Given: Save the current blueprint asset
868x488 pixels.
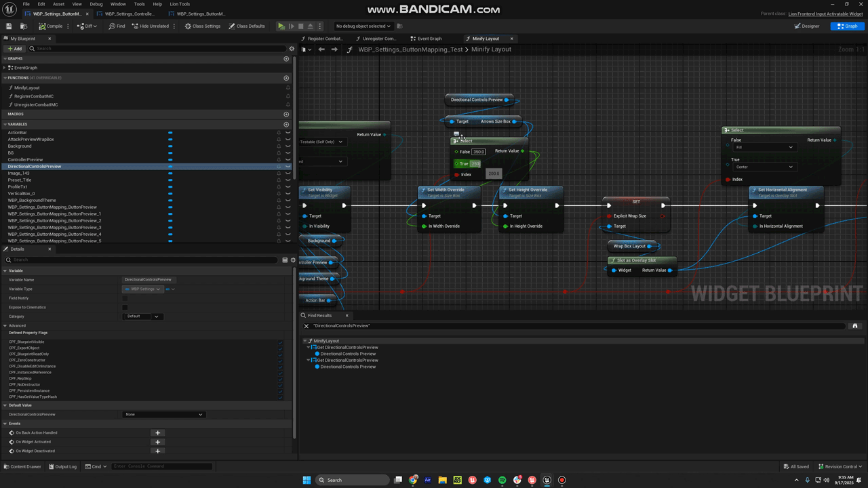Looking at the screenshot, I should pyautogui.click(x=9, y=26).
